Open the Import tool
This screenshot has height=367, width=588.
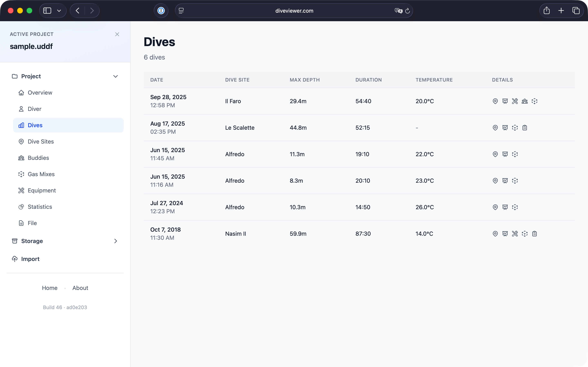tap(30, 259)
